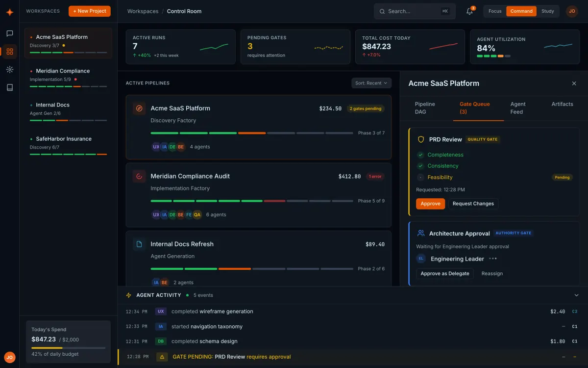Open Engineering Leader more options ellipsis
The height and width of the screenshot is (368, 588).
pos(493,259)
